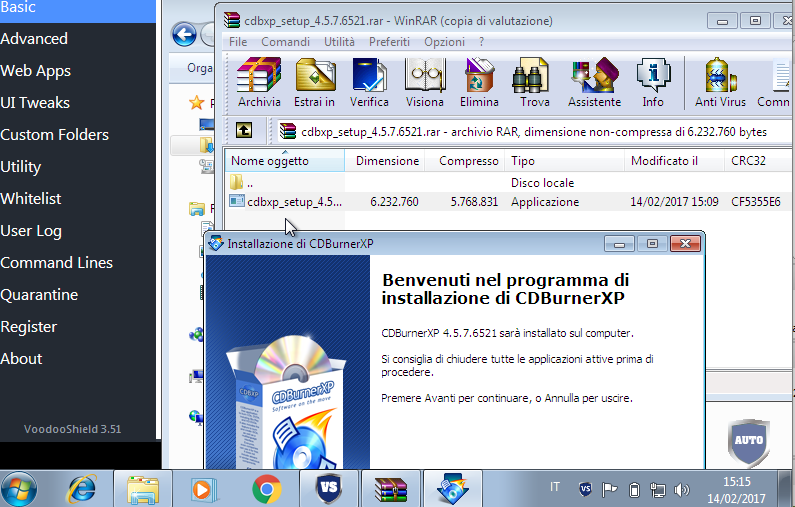Click the Info toolbar icon

pyautogui.click(x=653, y=82)
